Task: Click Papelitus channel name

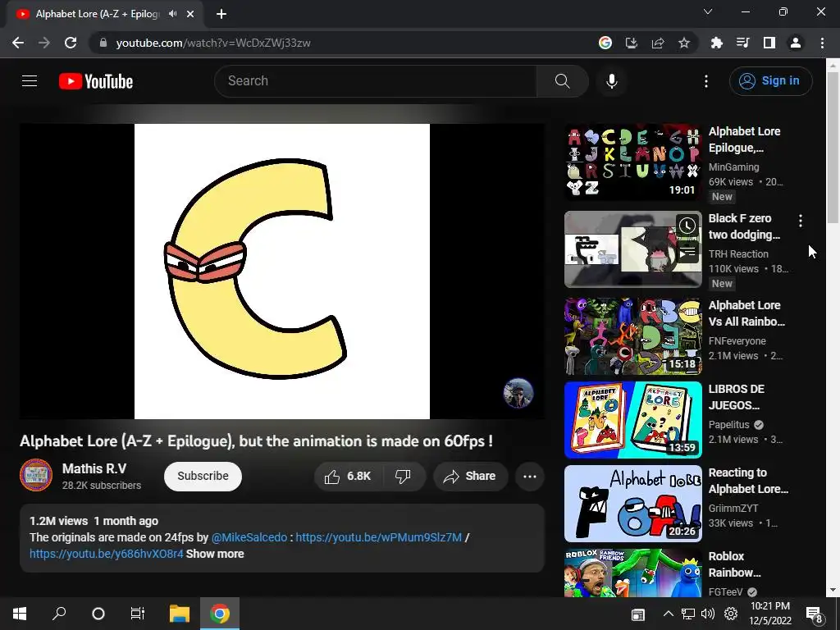Action: pyautogui.click(x=728, y=425)
